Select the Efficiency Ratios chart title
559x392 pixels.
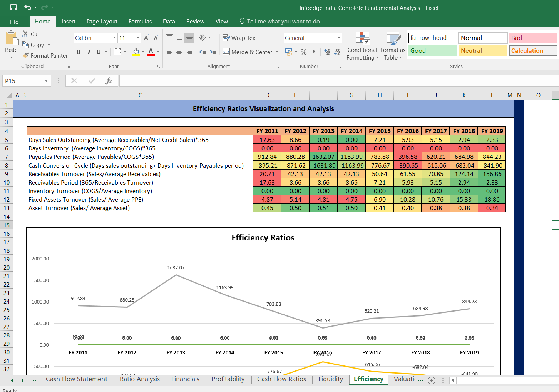[263, 238]
